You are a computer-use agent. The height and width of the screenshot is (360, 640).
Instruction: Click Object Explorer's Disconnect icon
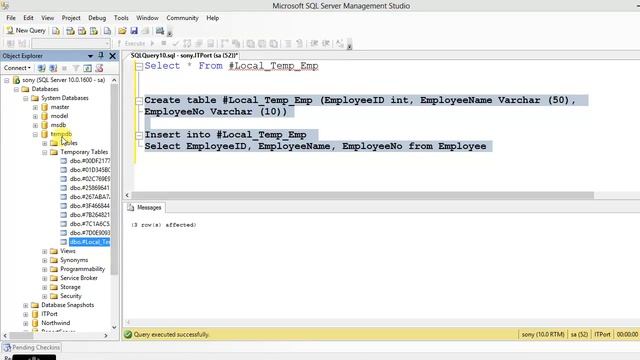(53, 68)
